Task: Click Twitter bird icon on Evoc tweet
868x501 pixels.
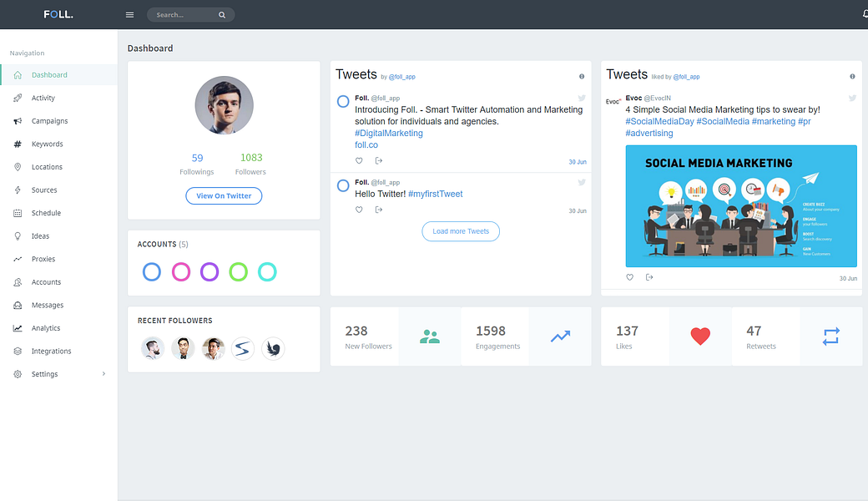Action: click(852, 98)
